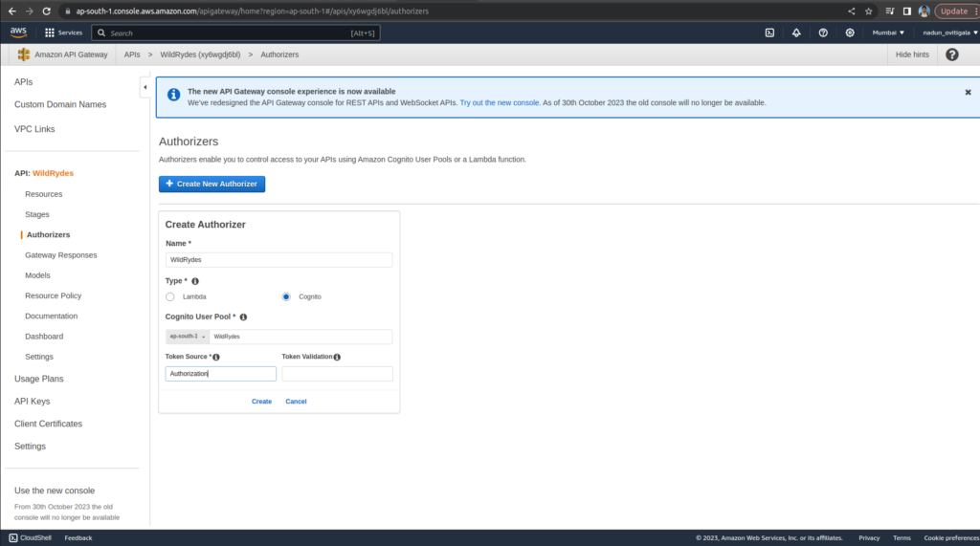Open Stages under WildRydes API
Viewport: 980px width, 546px height.
tap(37, 214)
